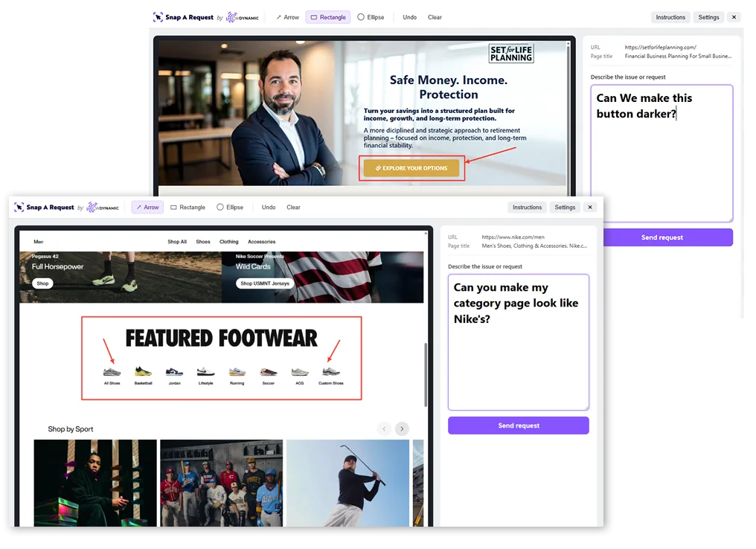Click Send request button in front window
The height and width of the screenshot is (549, 756).
pos(519,426)
